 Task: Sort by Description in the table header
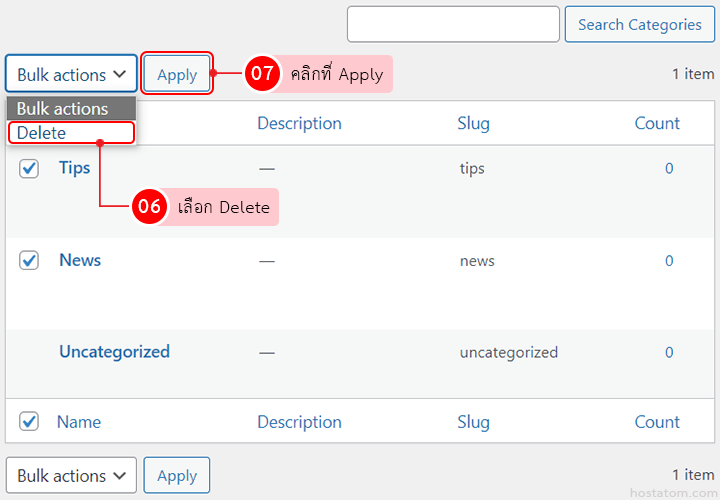(299, 124)
